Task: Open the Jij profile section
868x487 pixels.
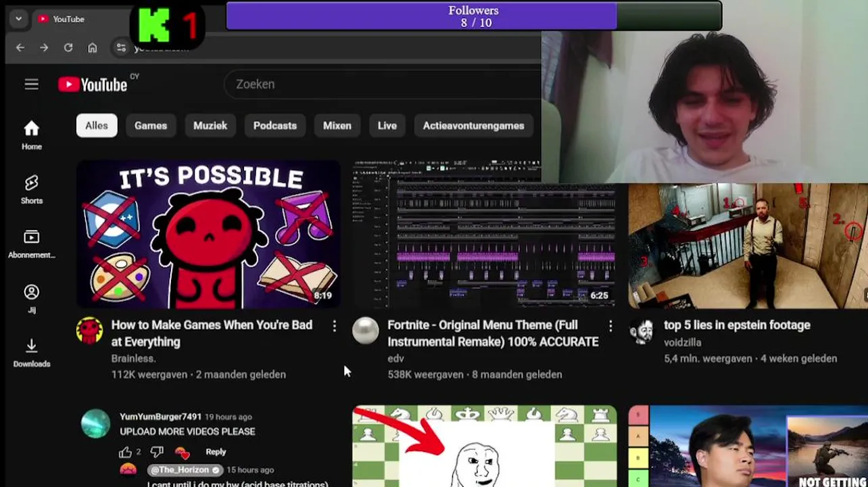Action: pos(32,298)
